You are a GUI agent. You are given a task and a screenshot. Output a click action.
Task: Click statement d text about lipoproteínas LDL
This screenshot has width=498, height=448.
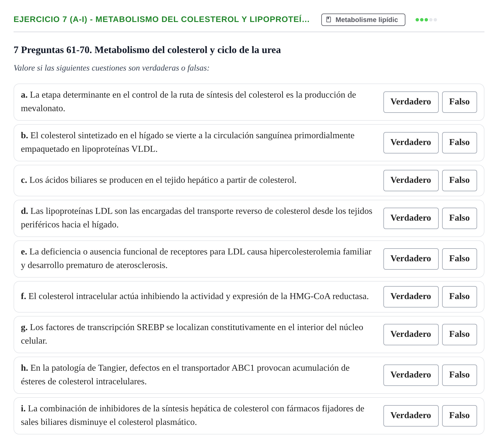pyautogui.click(x=196, y=218)
